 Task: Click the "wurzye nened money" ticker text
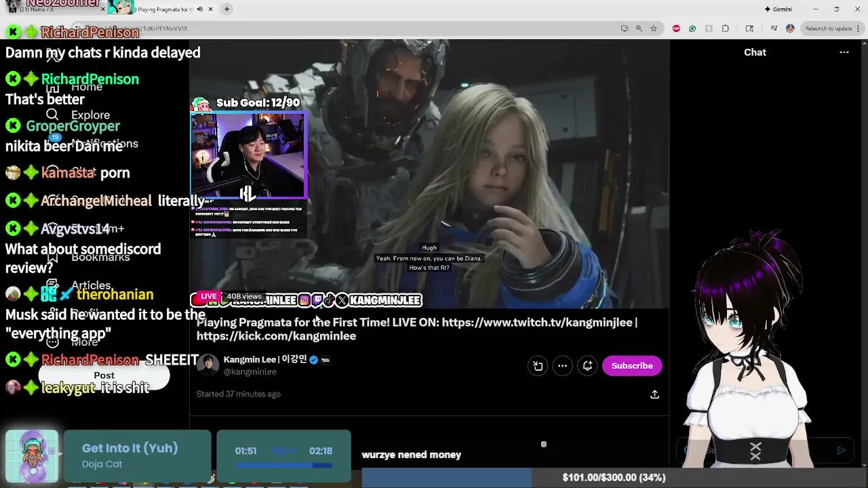(411, 455)
